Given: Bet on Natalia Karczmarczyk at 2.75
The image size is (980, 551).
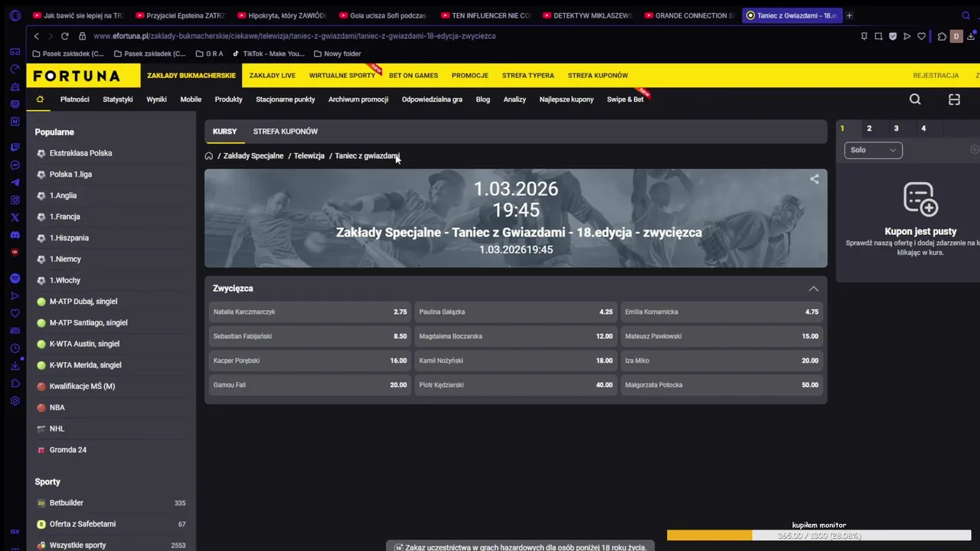Looking at the screenshot, I should pyautogui.click(x=310, y=312).
